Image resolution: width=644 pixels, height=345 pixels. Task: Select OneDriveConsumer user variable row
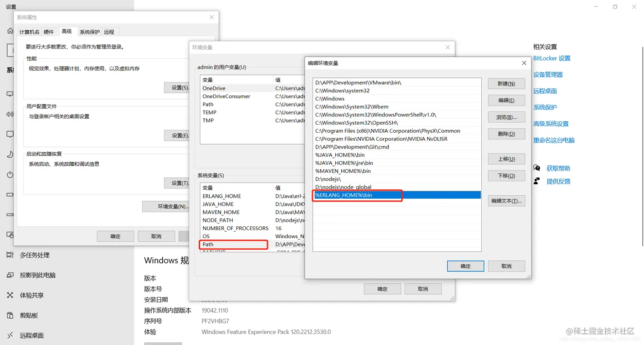252,97
